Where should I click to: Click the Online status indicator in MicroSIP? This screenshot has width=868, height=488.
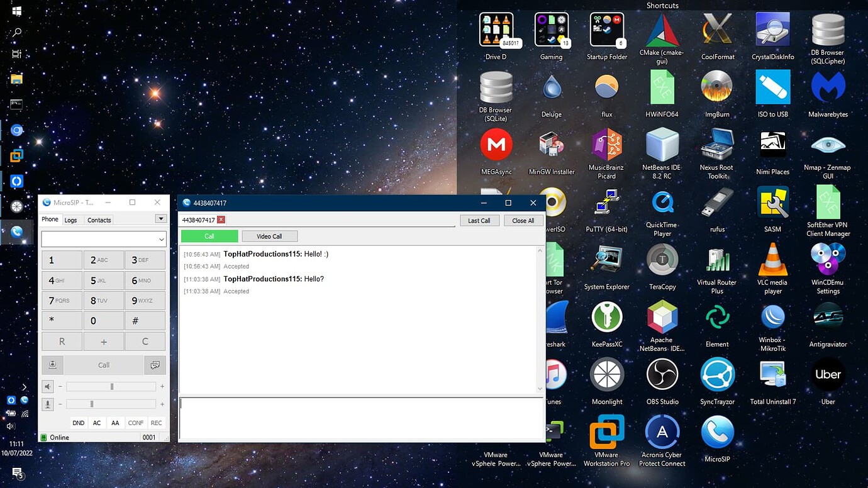tap(55, 437)
